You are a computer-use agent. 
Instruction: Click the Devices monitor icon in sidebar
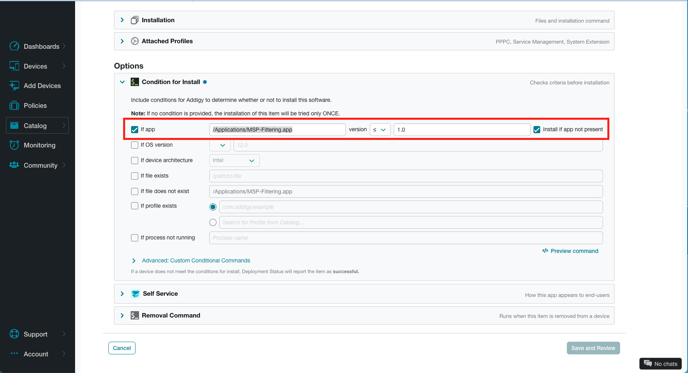point(14,66)
